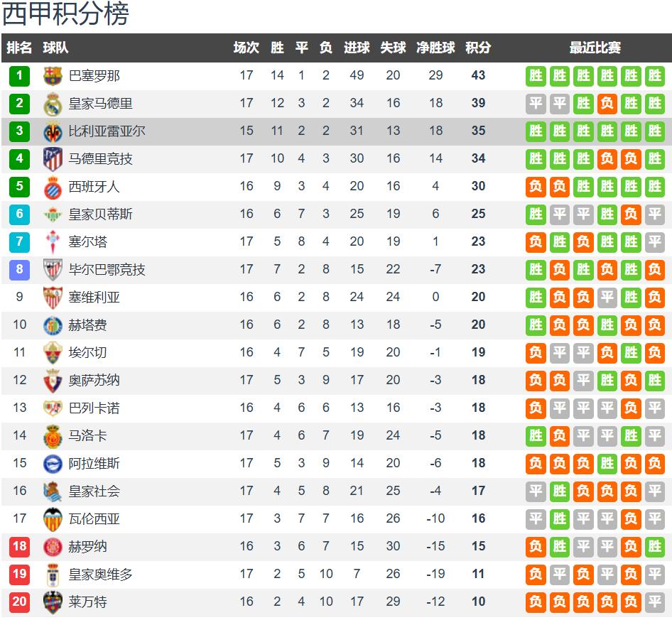This screenshot has width=672, height=620.
Task: Click the Celta Vigo crest icon
Action: tap(53, 241)
